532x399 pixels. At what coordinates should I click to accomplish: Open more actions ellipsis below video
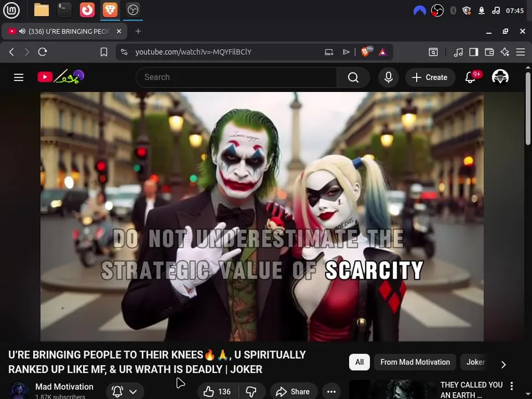(331, 392)
